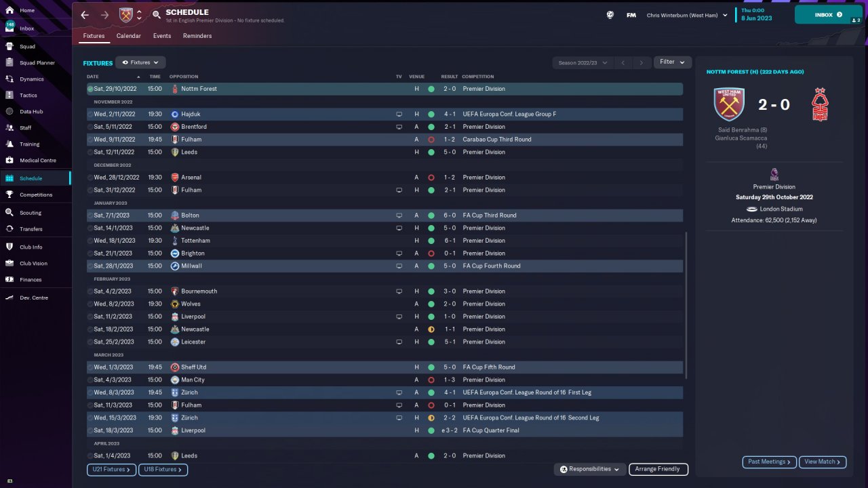Switch to the Events tab

pyautogui.click(x=162, y=36)
